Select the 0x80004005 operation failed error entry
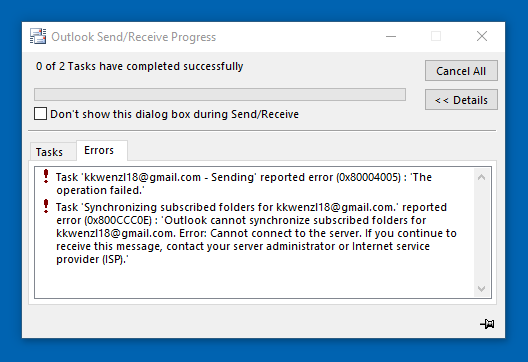This screenshot has width=528, height=362. 244,184
